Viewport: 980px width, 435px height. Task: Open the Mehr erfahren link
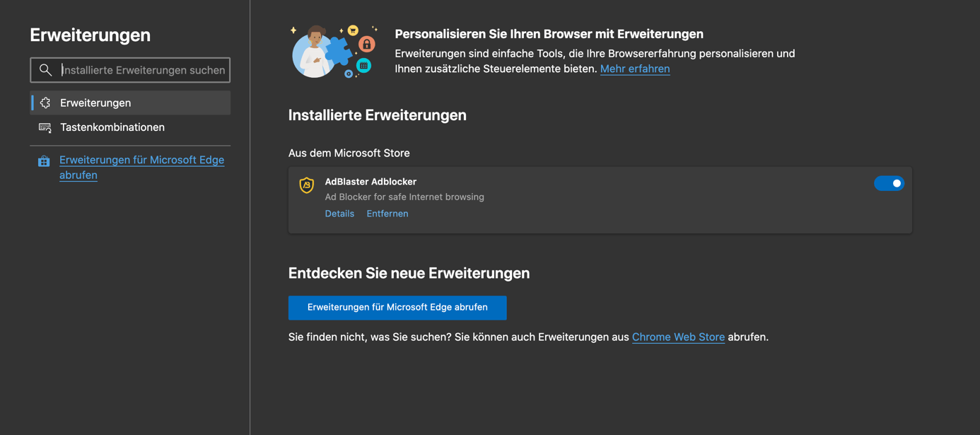635,69
